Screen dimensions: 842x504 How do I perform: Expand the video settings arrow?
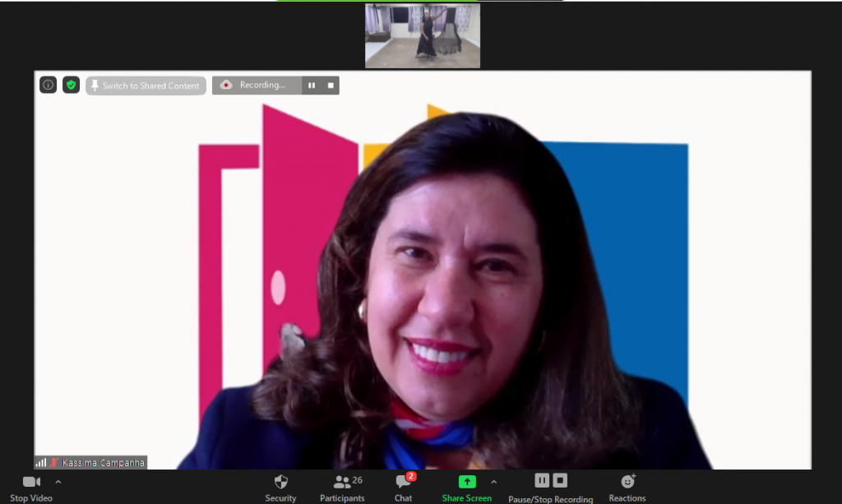[x=58, y=482]
